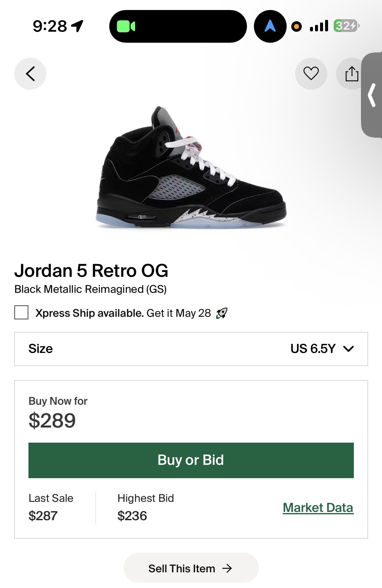The width and height of the screenshot is (382, 588).
Task: Open the share sheet icon
Action: coord(351,74)
